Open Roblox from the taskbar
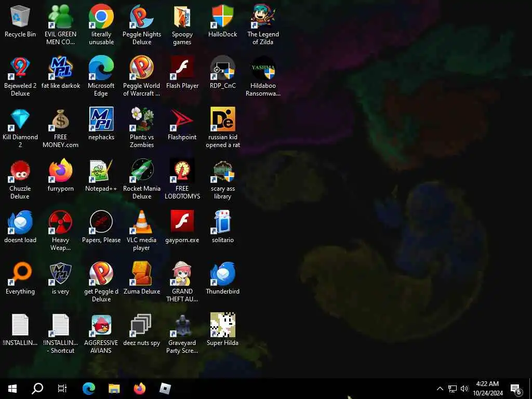532x399 pixels. coord(165,389)
